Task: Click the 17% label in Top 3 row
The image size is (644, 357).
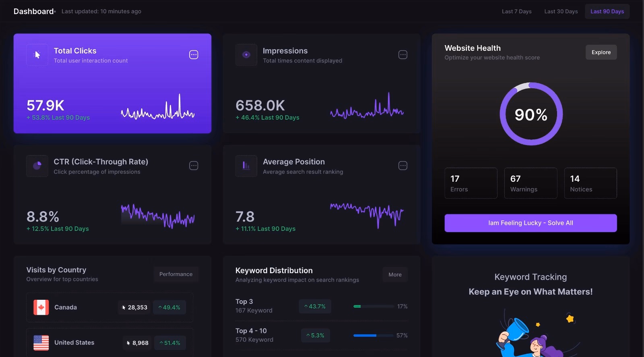Action: [x=402, y=307]
